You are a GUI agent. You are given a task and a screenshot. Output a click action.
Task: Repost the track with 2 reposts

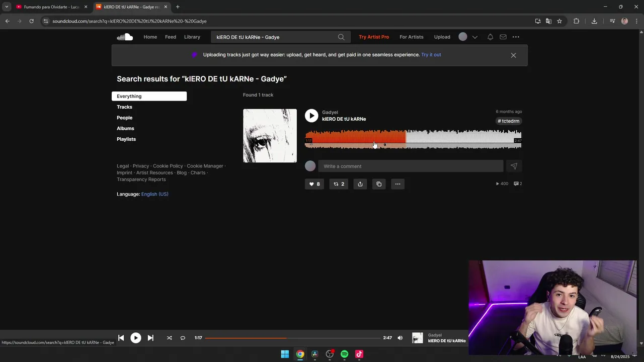pos(339,184)
